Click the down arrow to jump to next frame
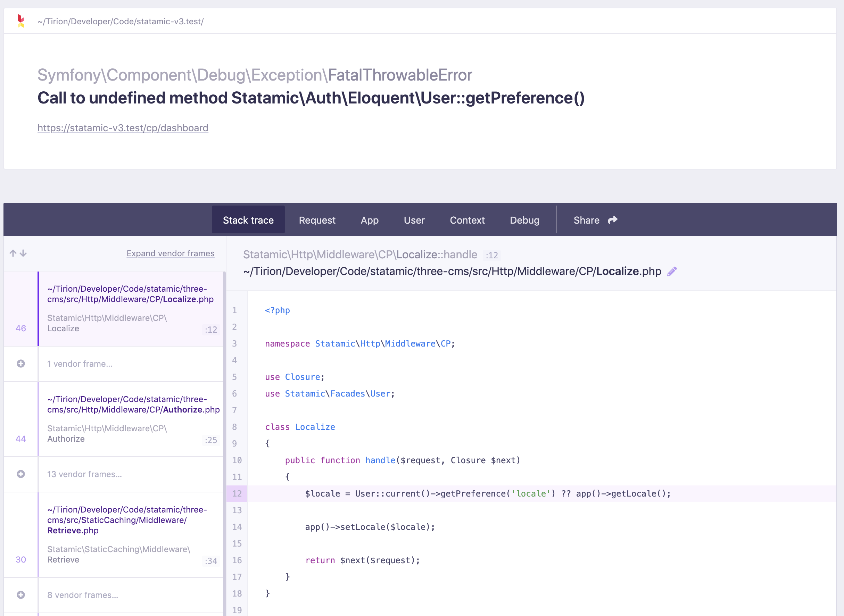Screen dimensions: 844x616 [23, 253]
